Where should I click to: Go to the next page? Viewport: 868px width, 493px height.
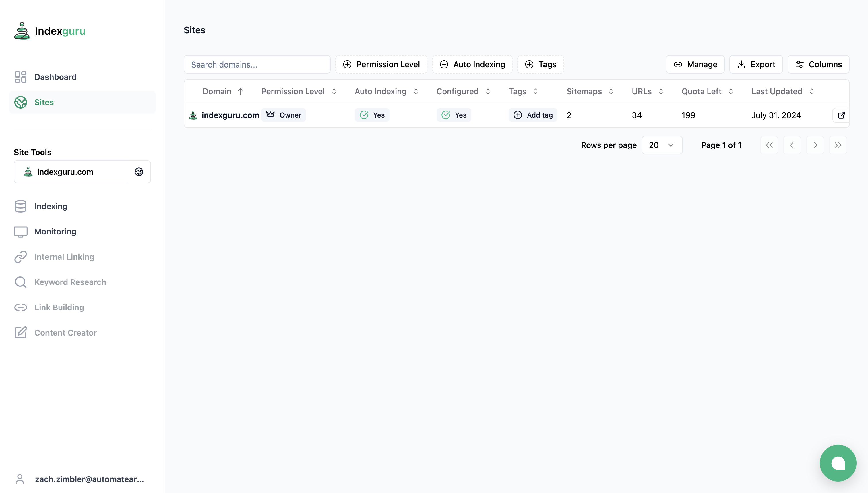click(x=815, y=145)
